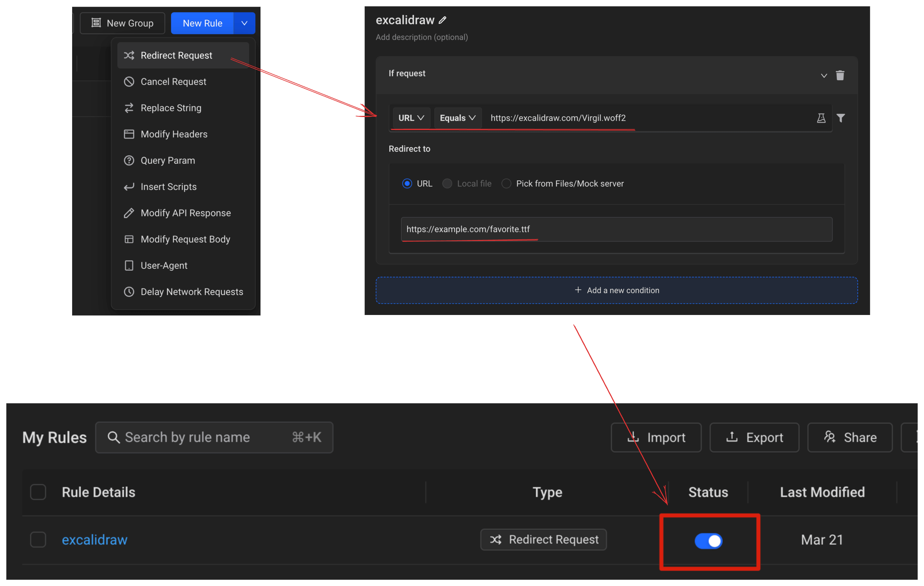Image resolution: width=924 pixels, height=586 pixels.
Task: Click the Insert Scripts return-arrow icon
Action: click(x=129, y=187)
